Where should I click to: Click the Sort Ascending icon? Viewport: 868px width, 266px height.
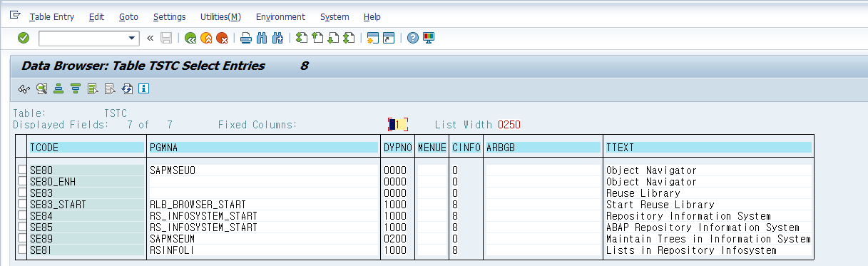[58, 89]
